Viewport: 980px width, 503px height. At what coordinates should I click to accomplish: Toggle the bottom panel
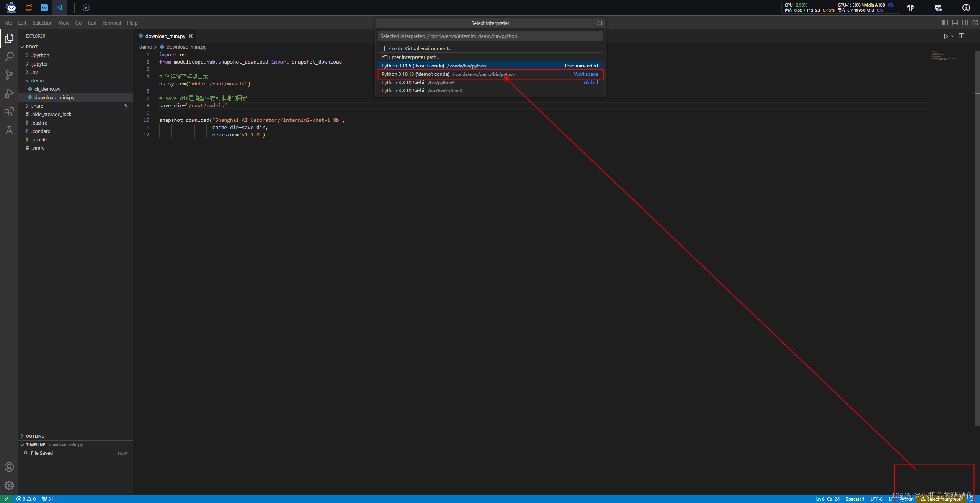pos(955,23)
